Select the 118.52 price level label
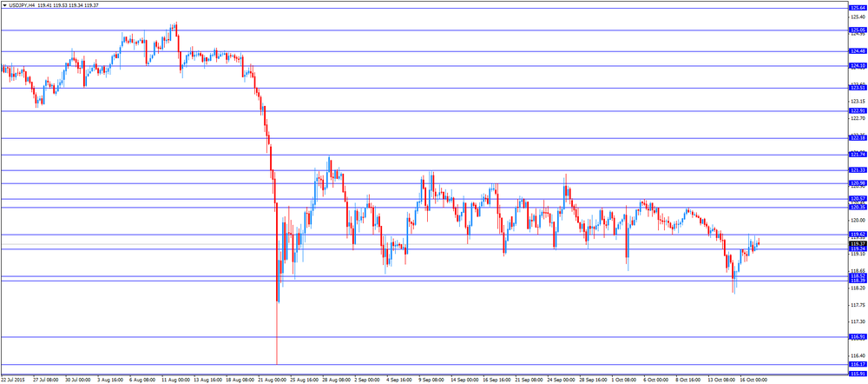 858,275
